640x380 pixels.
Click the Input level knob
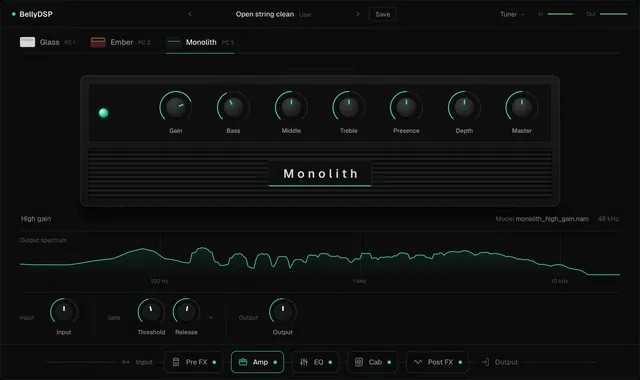(x=64, y=312)
